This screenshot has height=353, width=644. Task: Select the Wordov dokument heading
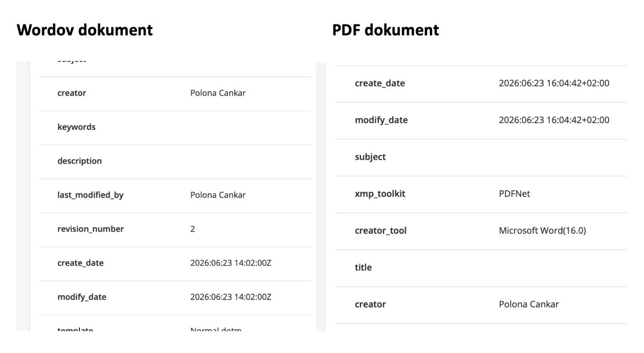[x=85, y=30]
